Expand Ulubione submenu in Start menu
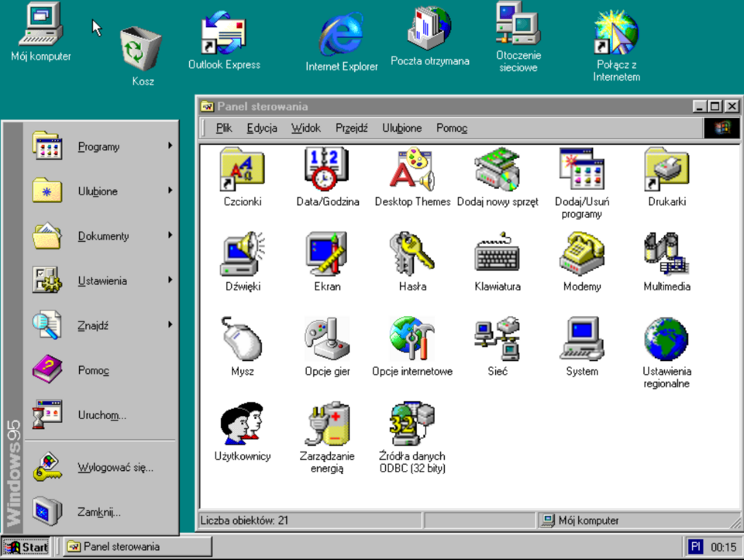Image resolution: width=744 pixels, height=560 pixels. click(102, 191)
